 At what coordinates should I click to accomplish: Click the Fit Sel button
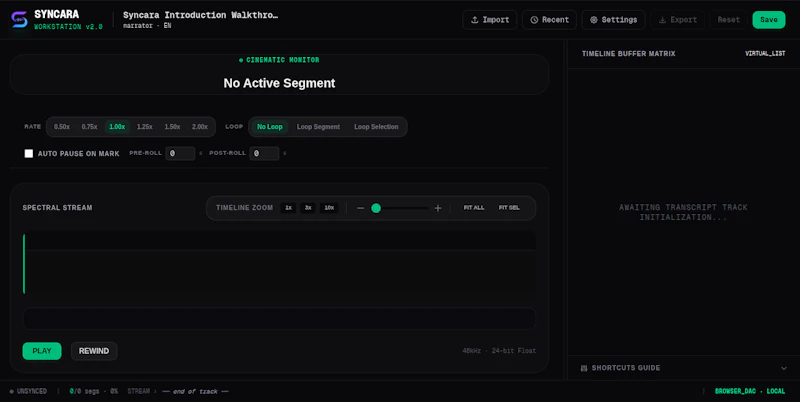(509, 208)
